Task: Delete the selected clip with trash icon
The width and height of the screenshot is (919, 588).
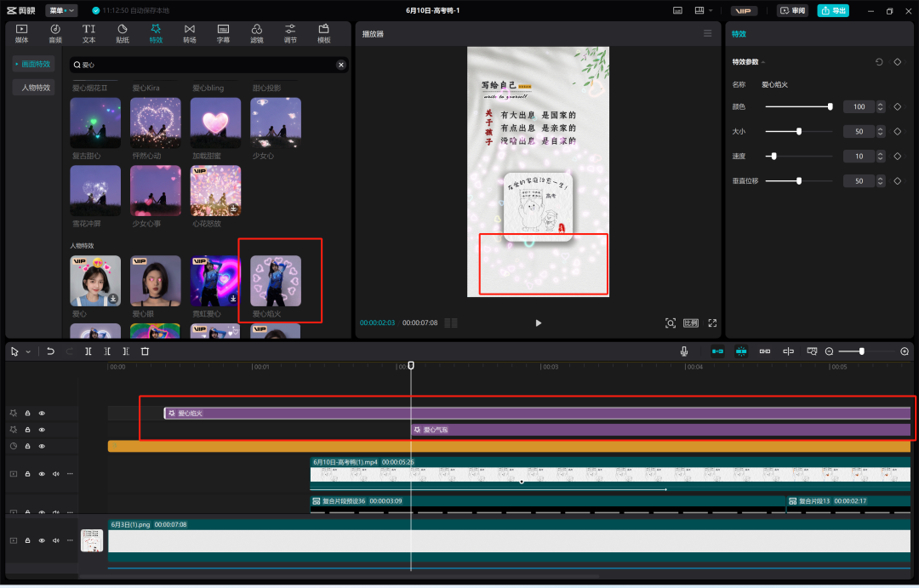Action: coord(145,351)
